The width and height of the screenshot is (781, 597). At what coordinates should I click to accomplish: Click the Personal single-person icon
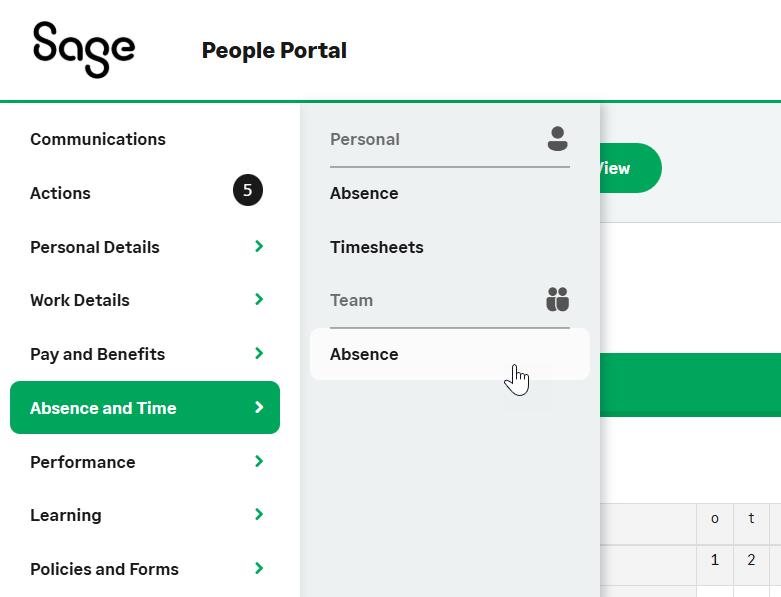coord(557,139)
